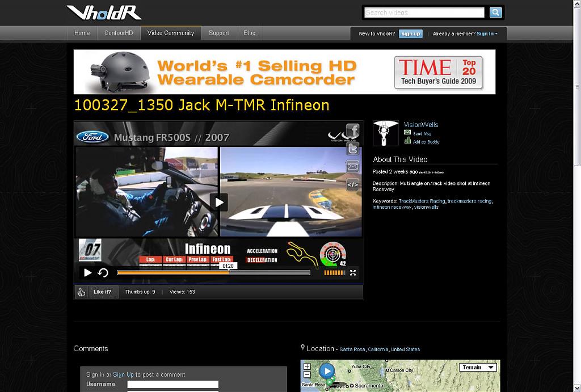Adjust the player volume bars
The image size is (581, 392).
click(x=334, y=273)
